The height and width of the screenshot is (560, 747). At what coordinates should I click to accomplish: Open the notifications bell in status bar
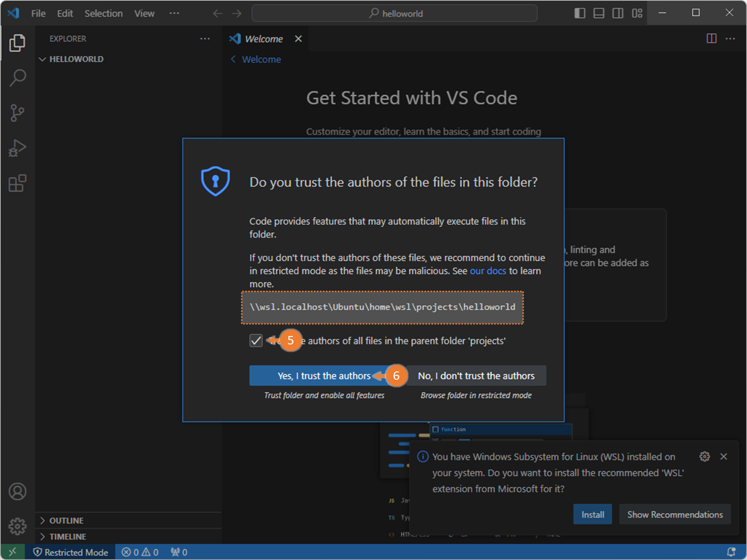click(x=731, y=552)
